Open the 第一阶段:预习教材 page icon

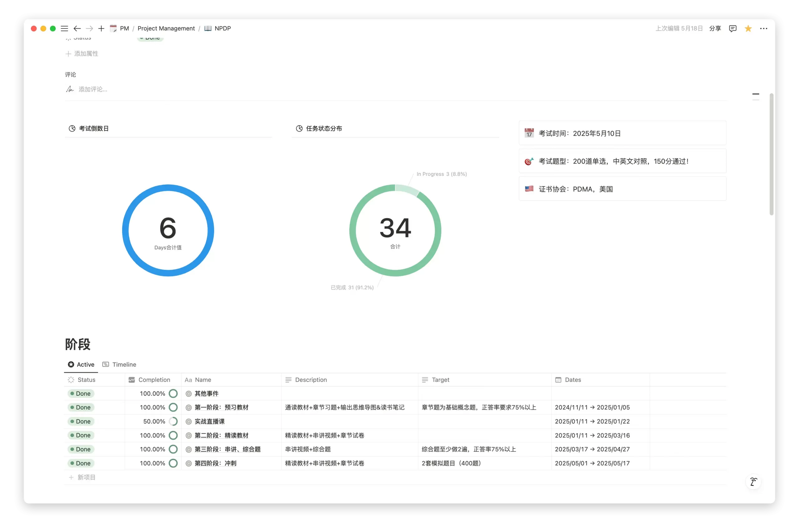[x=189, y=408]
